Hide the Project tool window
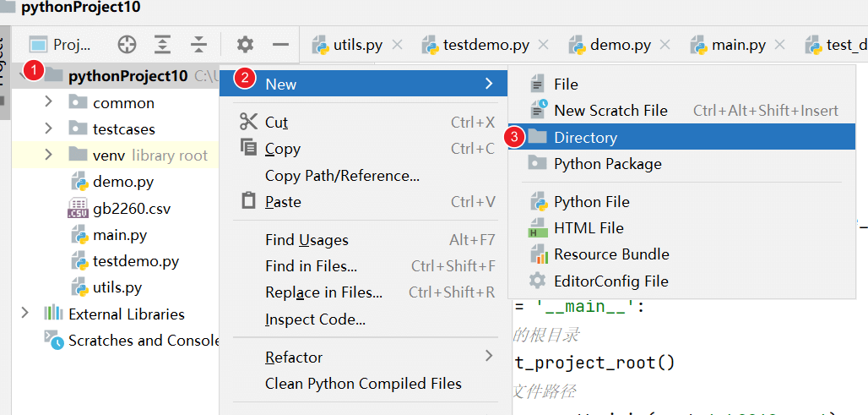The height and width of the screenshot is (415, 868). (x=280, y=45)
